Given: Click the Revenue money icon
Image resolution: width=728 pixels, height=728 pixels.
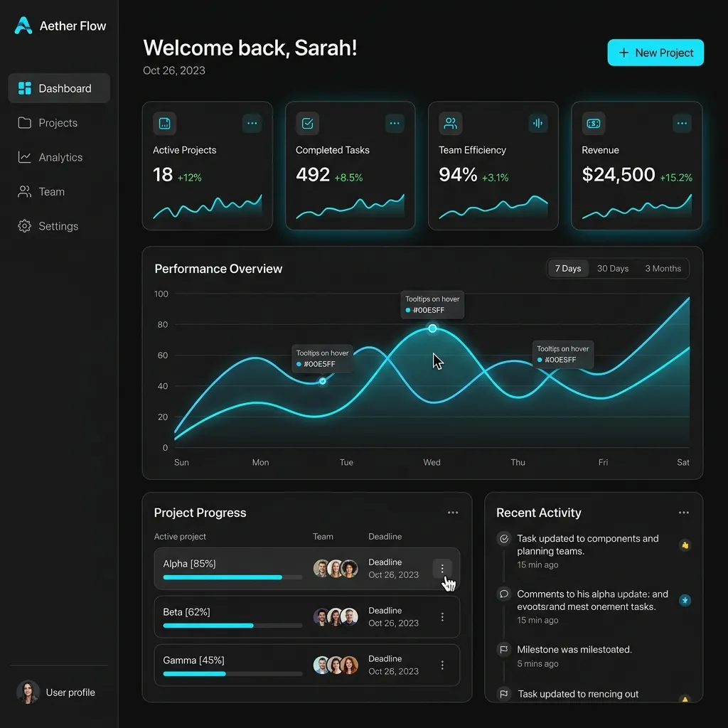Looking at the screenshot, I should 594,124.
